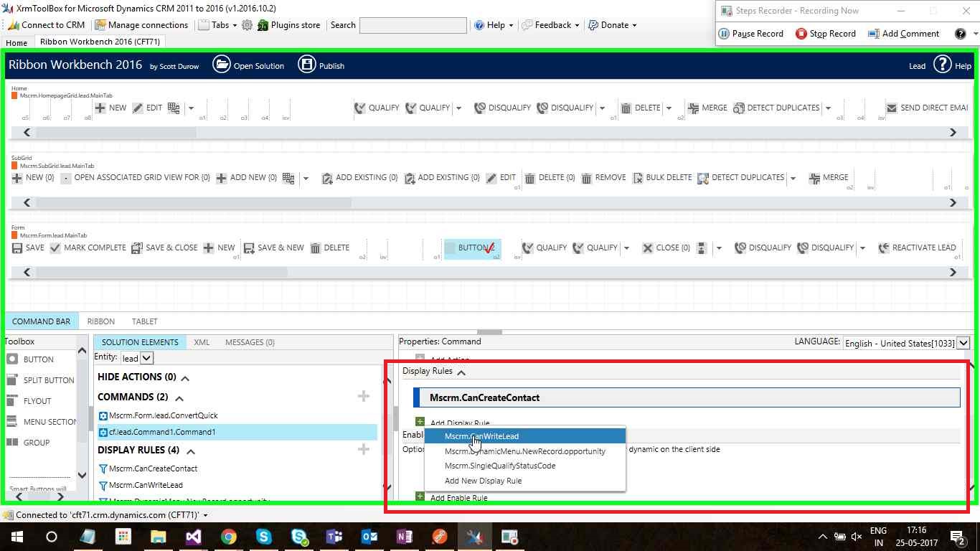Click DETECT DUPLICATES in Home row
This screenshot has width=980, height=551.
click(776, 108)
